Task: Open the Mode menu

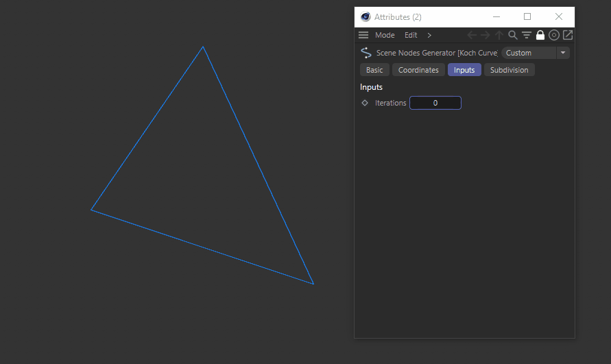Action: 385,35
